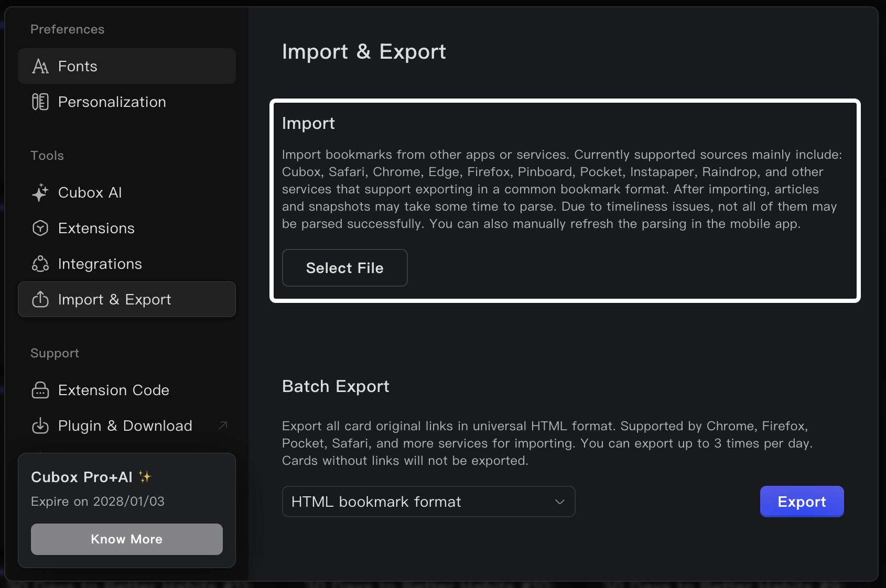Click the Plugin & Download icon

[x=40, y=426]
